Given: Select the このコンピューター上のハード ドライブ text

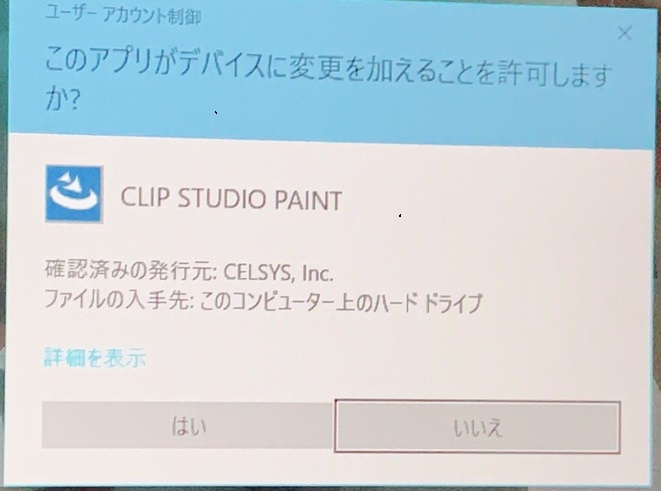Looking at the screenshot, I should [341, 302].
